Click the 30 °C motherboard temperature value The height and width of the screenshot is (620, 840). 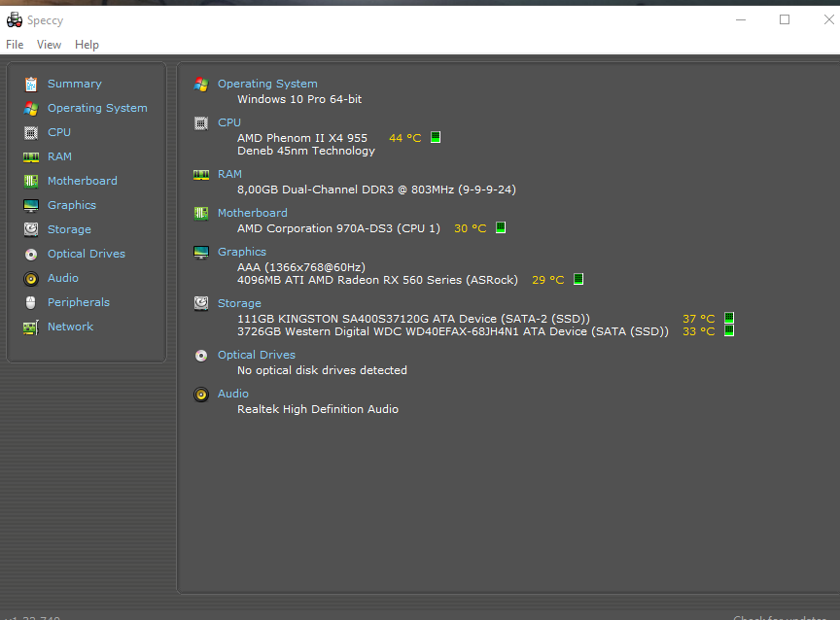[x=471, y=228]
